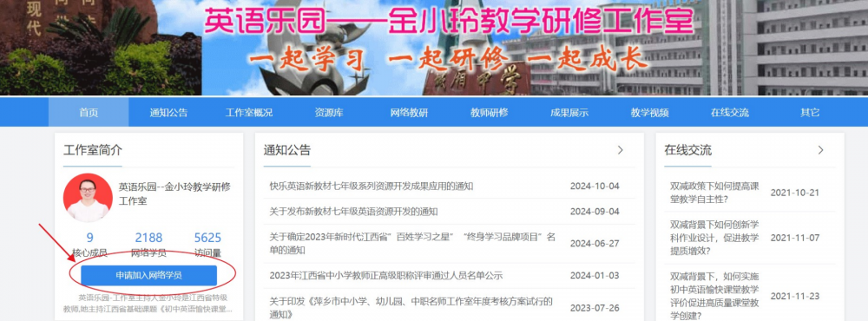Open 通知公告 in the navigation bar

tap(168, 113)
